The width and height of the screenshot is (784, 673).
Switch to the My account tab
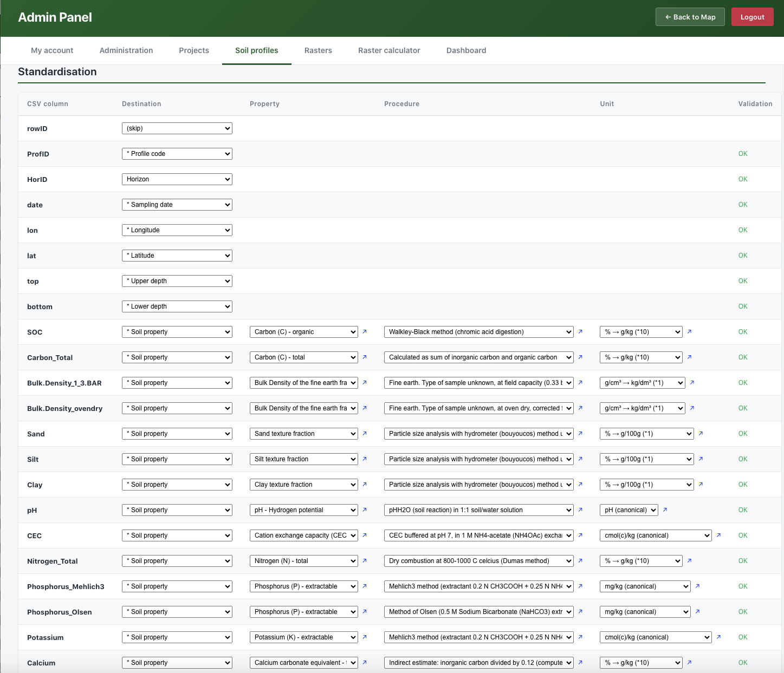52,50
